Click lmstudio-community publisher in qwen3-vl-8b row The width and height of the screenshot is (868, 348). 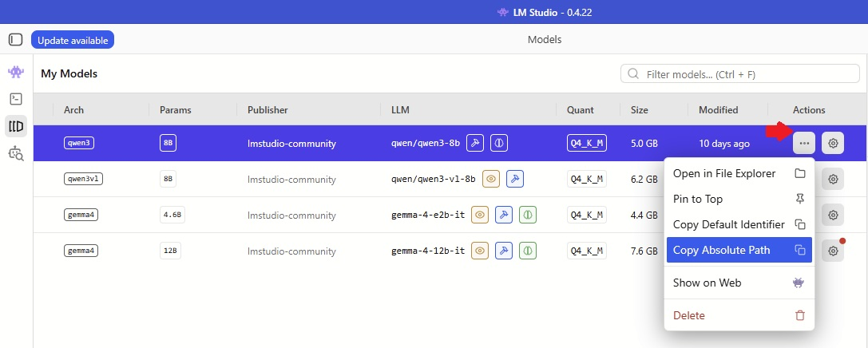[291, 180]
